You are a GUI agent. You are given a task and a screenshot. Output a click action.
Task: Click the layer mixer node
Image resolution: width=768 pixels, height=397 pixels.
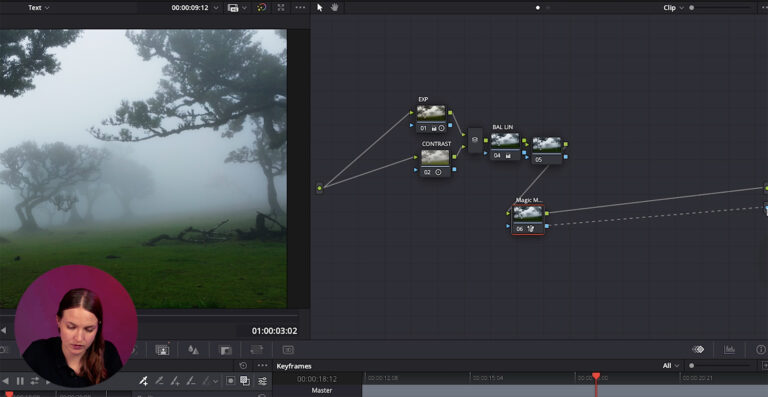pyautogui.click(x=475, y=140)
